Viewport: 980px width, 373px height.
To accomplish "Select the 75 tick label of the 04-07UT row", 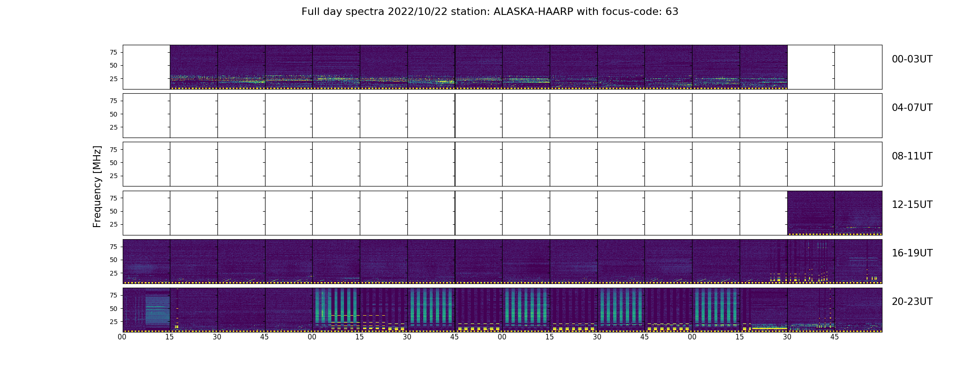I will [113, 101].
